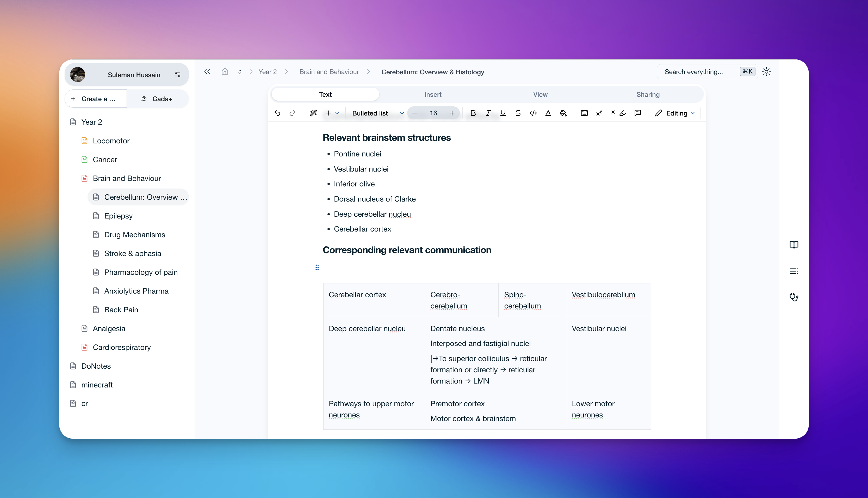Add a comment with speech bubble icon
Screen dimensions: 868x498
[x=638, y=113]
